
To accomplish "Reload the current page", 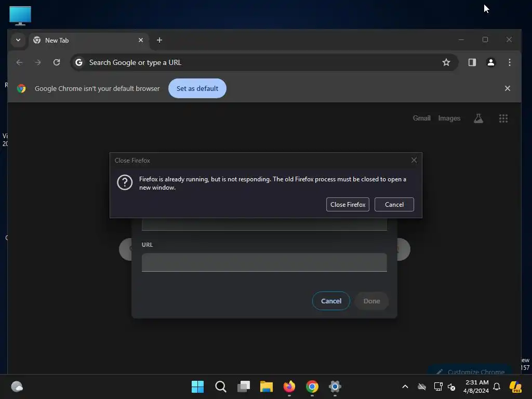I will point(57,62).
